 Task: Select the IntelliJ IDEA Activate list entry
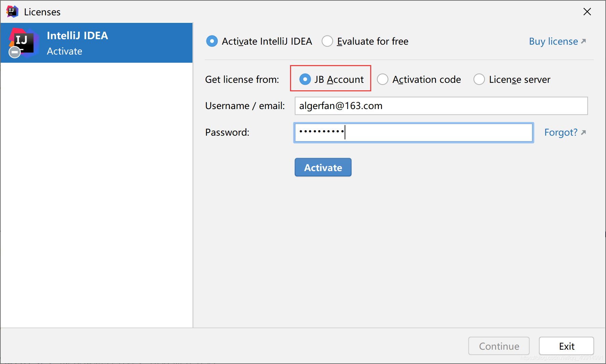click(97, 43)
